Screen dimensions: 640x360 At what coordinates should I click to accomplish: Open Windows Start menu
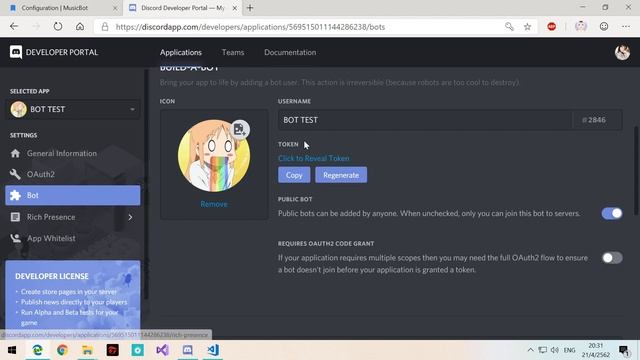pos(12,350)
